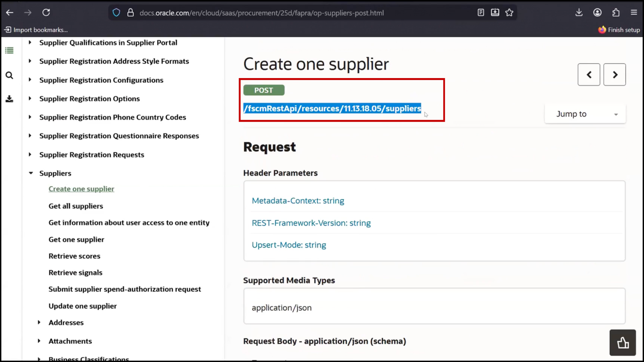Viewport: 644px width, 362px height.
Task: Click Supplier Registration Options label
Action: click(x=90, y=99)
